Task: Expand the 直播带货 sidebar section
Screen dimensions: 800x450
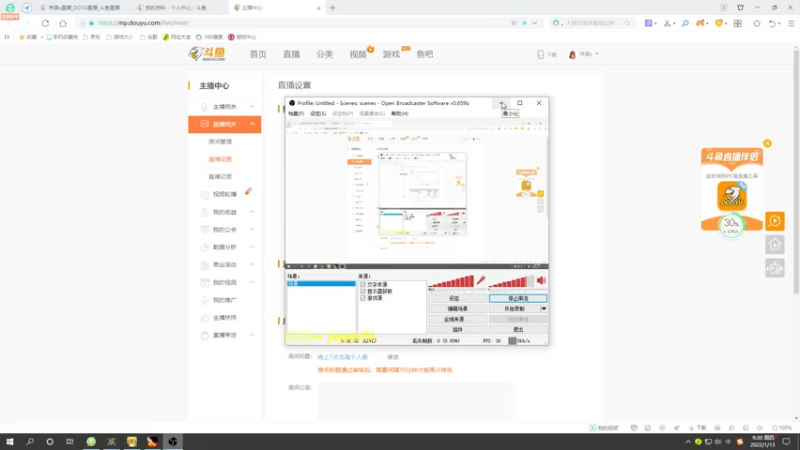Action: (252, 335)
